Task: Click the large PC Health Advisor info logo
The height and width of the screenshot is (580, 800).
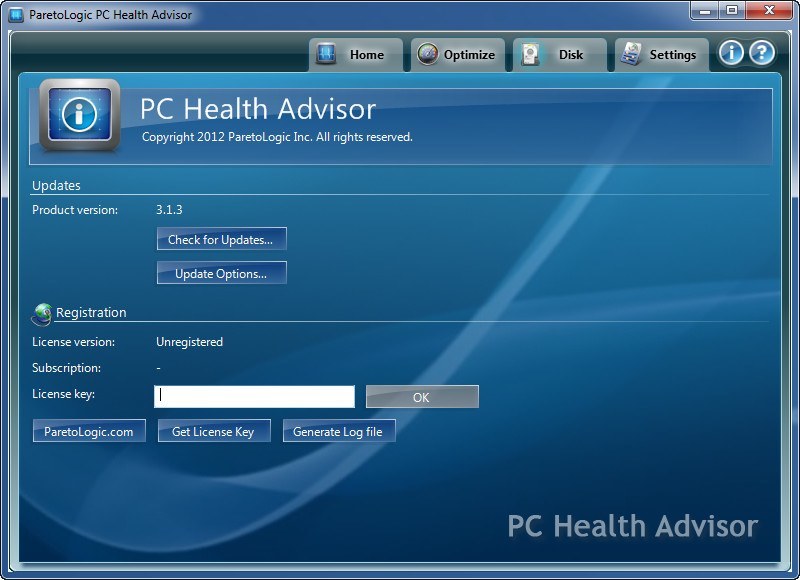Action: click(79, 116)
